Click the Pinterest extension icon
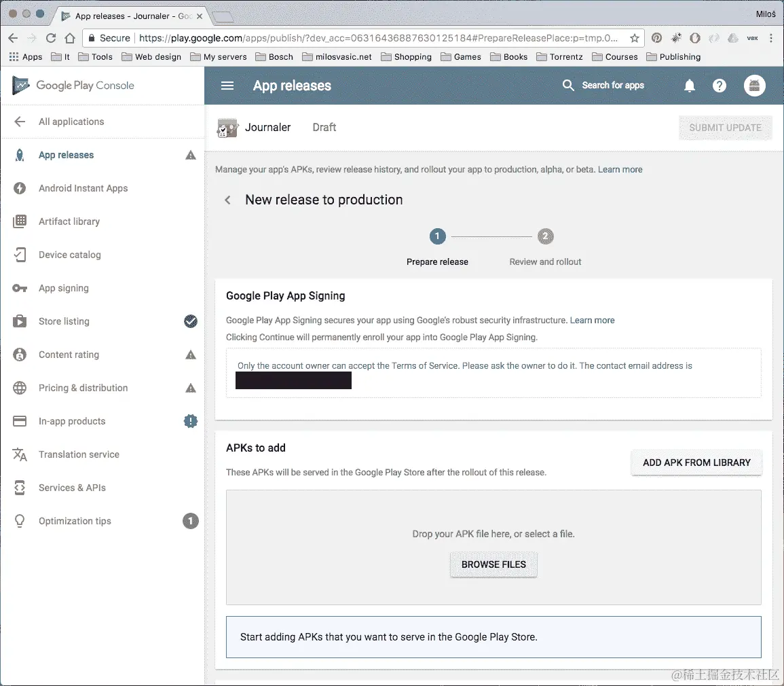 point(656,38)
